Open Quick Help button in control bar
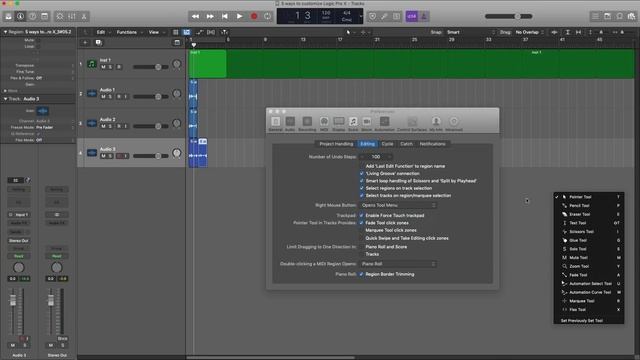 tap(33, 16)
